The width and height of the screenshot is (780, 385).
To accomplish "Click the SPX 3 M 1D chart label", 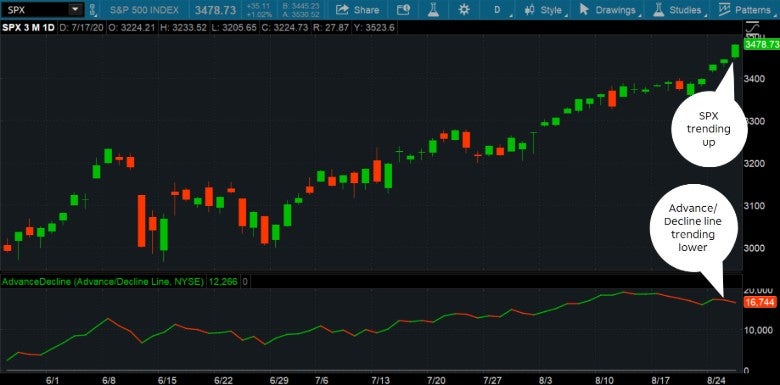I will (29, 28).
